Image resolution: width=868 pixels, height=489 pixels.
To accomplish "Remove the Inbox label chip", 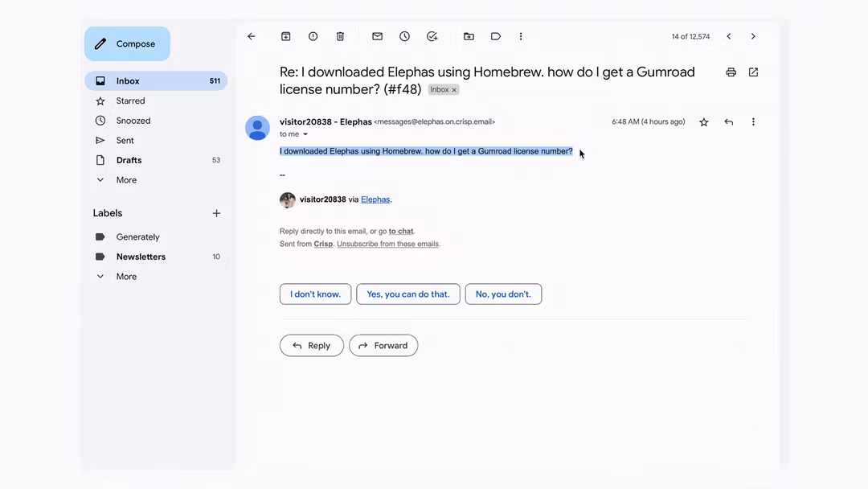I will coord(454,90).
